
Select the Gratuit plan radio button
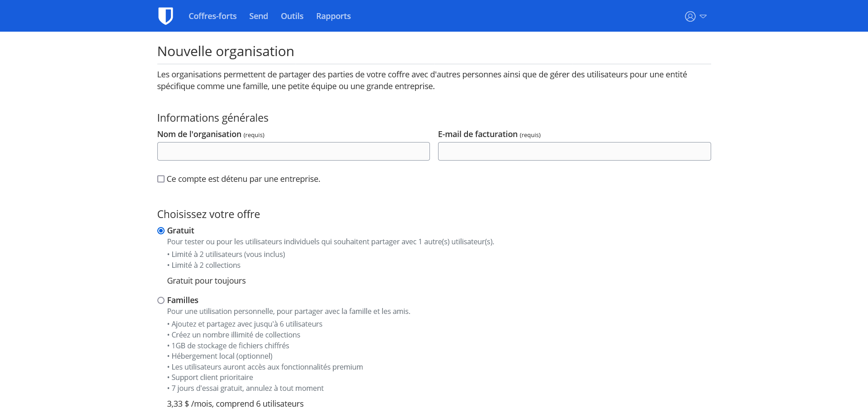(x=161, y=231)
